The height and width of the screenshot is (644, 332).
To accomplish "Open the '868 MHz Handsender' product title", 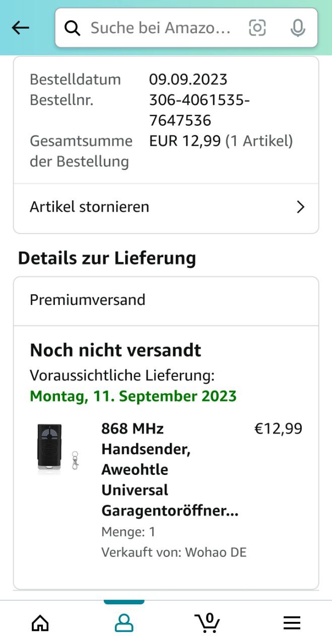I will (170, 469).
